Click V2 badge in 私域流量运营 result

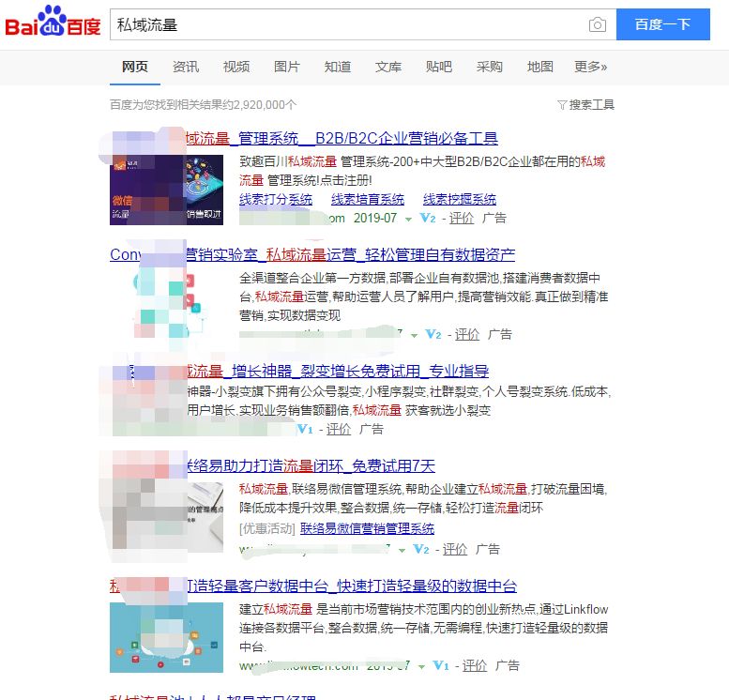pos(433,334)
